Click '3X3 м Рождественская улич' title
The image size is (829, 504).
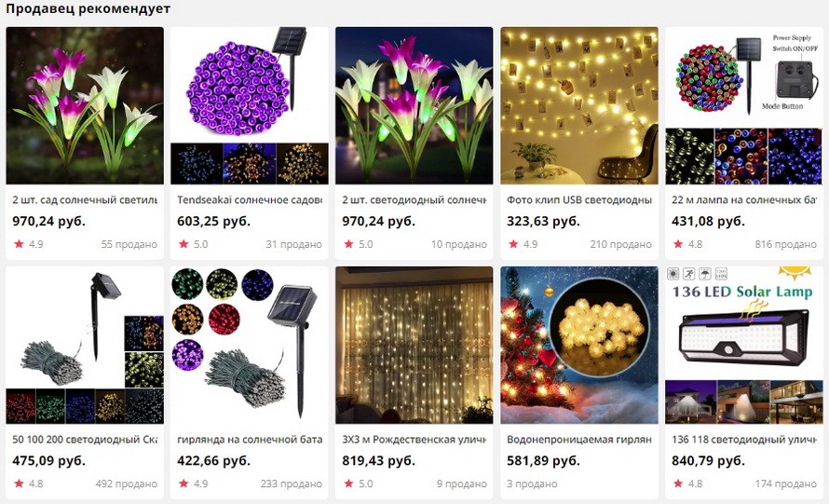coord(414,440)
